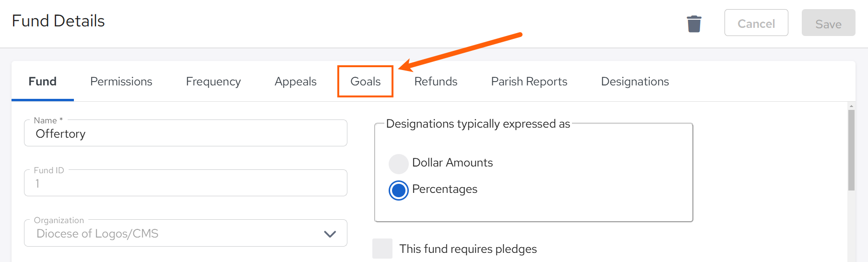View the Parish Reports tab
The image size is (868, 262).
[x=529, y=82]
